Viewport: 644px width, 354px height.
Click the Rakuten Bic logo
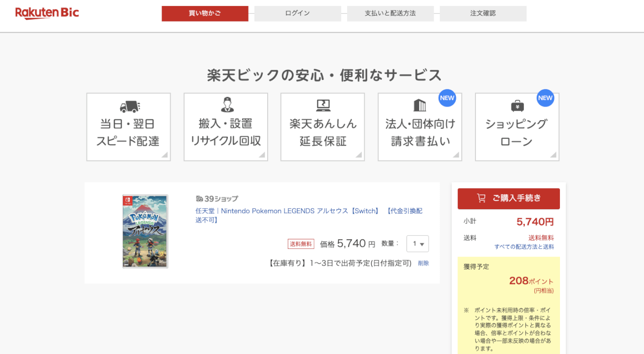click(47, 13)
